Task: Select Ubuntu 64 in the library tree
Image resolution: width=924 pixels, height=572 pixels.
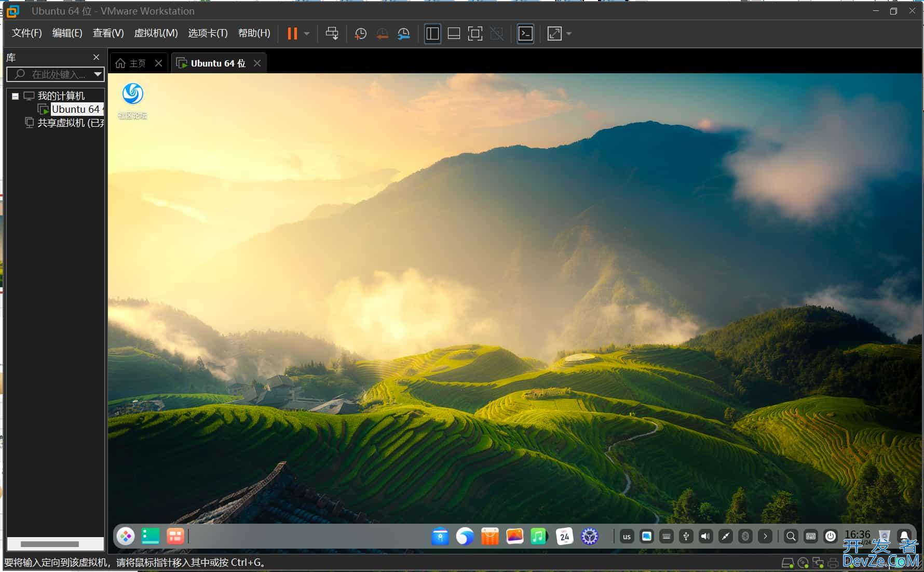Action: [x=75, y=109]
